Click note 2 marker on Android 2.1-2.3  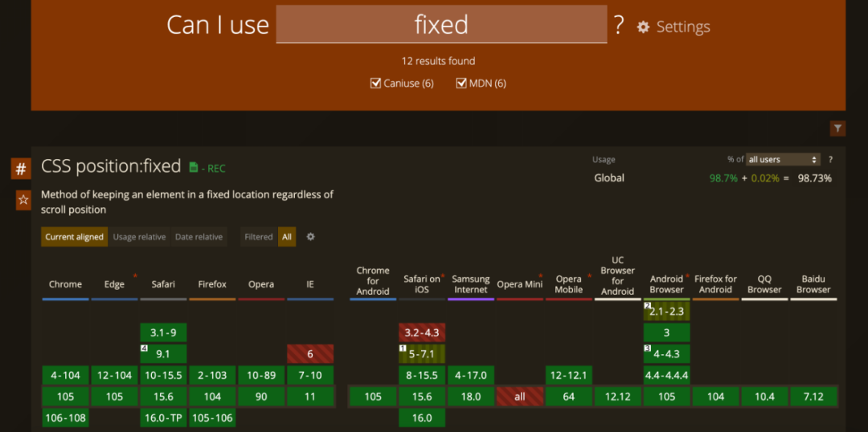(647, 306)
